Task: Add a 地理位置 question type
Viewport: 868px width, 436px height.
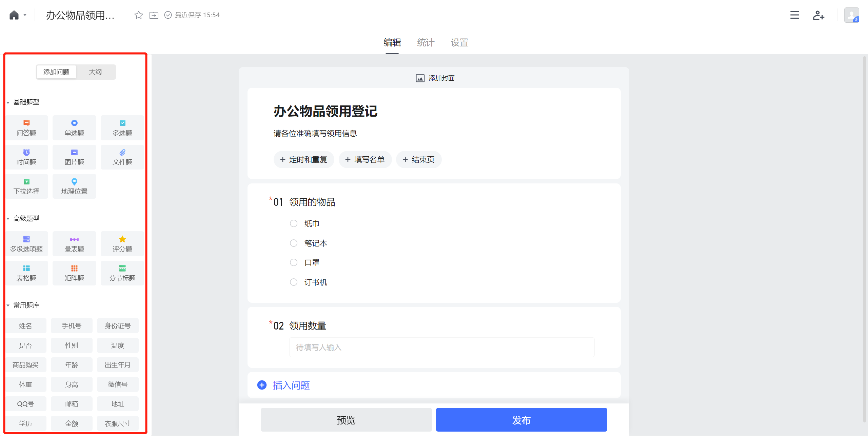Action: [74, 186]
